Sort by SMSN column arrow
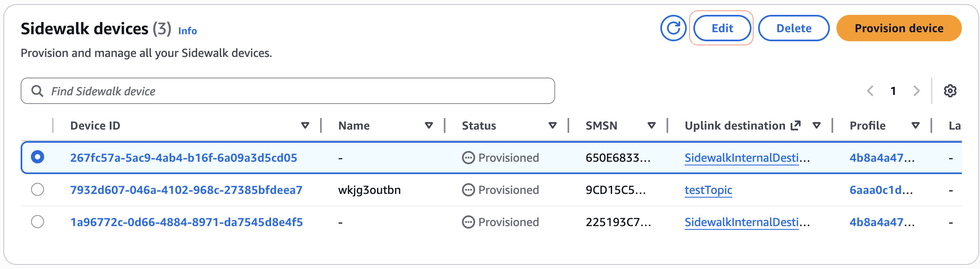This screenshot has height=269, width=980. [x=652, y=125]
